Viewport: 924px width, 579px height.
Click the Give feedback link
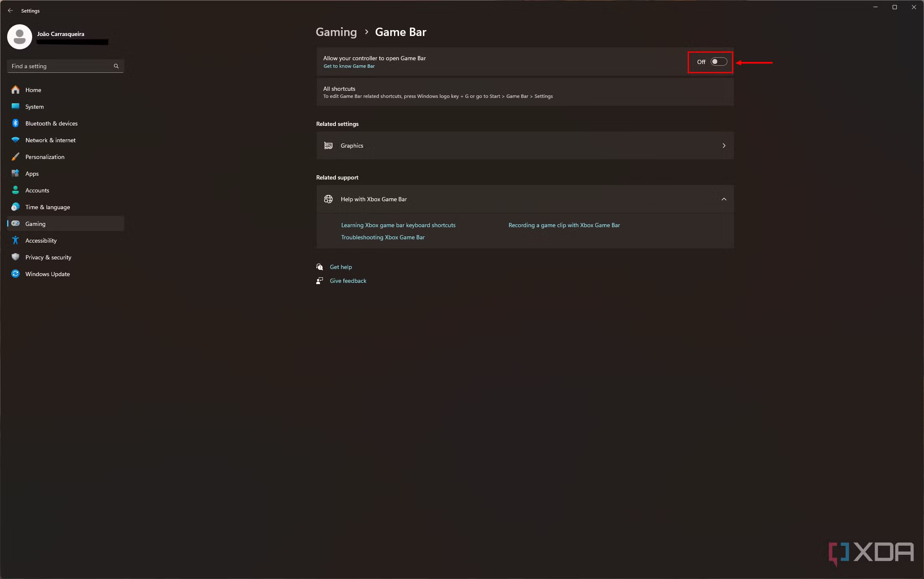click(x=348, y=281)
